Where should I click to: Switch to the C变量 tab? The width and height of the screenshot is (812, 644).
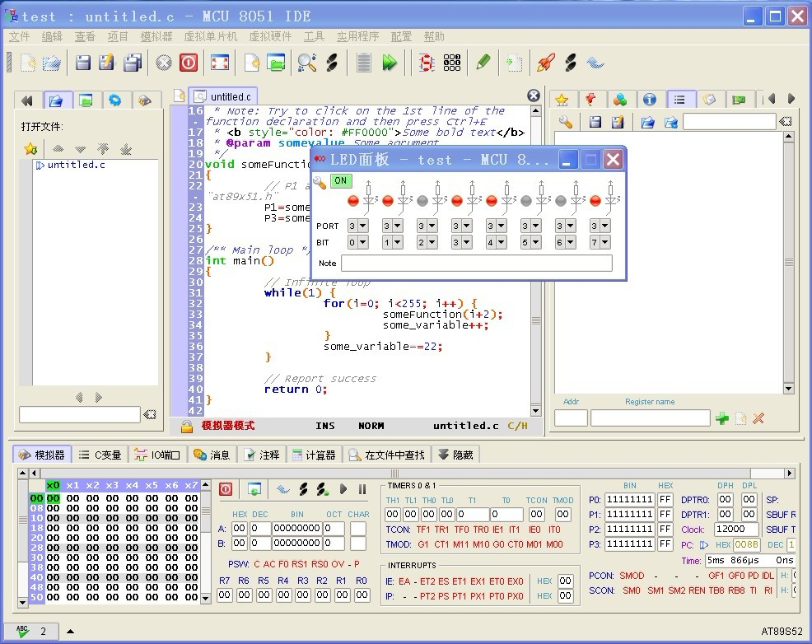(100, 455)
